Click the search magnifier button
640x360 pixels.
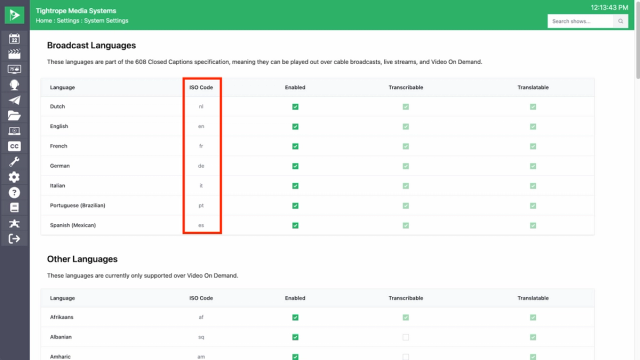pyautogui.click(x=620, y=21)
